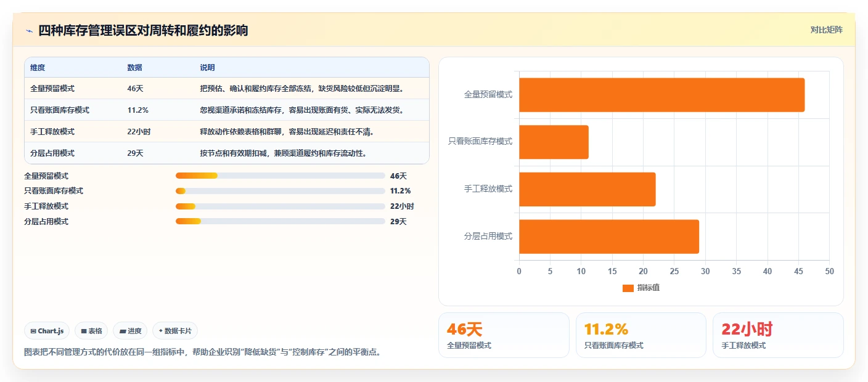Image resolution: width=868 pixels, height=382 pixels.
Task: Click the 全量预留模式 progress bar
Action: coord(280,176)
